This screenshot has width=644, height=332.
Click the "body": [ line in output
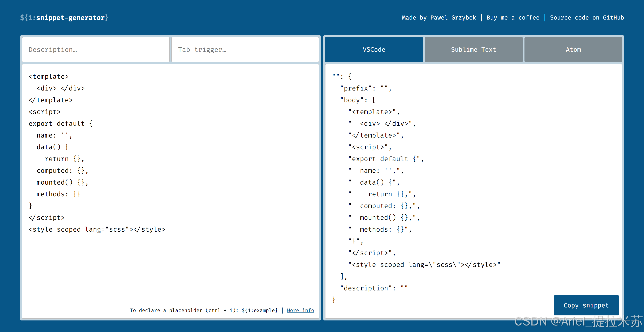click(x=358, y=100)
